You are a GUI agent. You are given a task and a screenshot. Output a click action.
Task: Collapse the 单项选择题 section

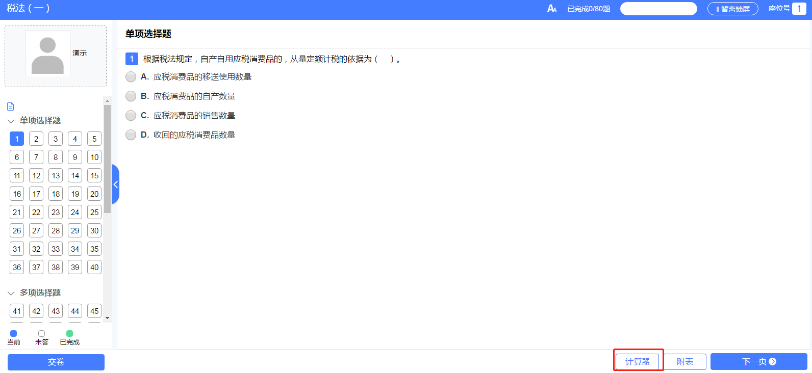[11, 121]
